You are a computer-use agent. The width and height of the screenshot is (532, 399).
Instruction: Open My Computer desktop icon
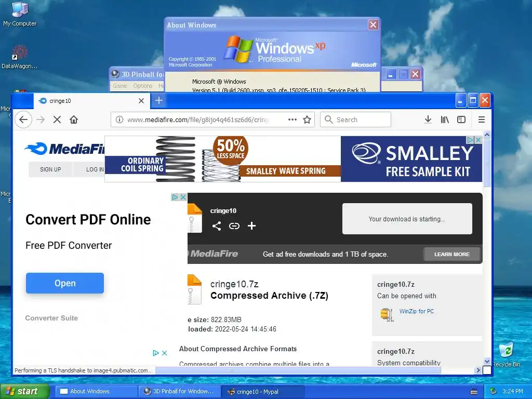pyautogui.click(x=20, y=14)
